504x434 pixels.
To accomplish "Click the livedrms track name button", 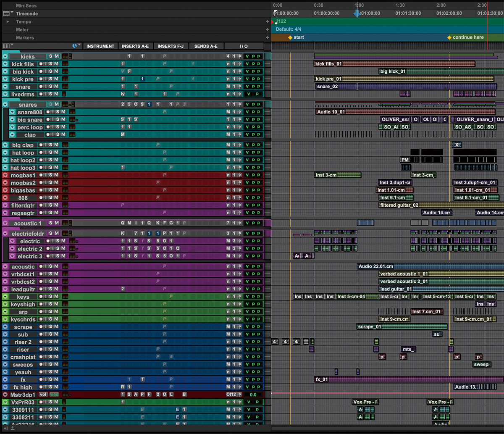I will point(23,94).
